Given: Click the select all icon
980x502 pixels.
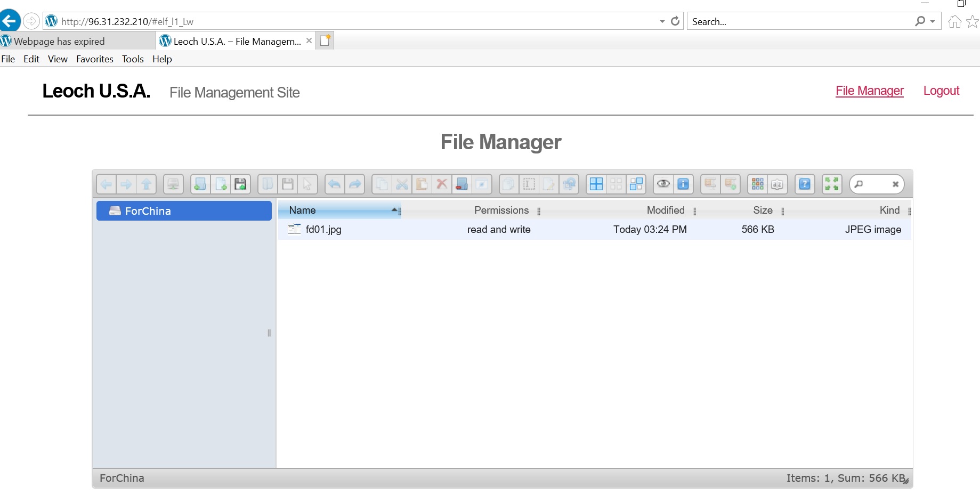Looking at the screenshot, I should pos(596,184).
